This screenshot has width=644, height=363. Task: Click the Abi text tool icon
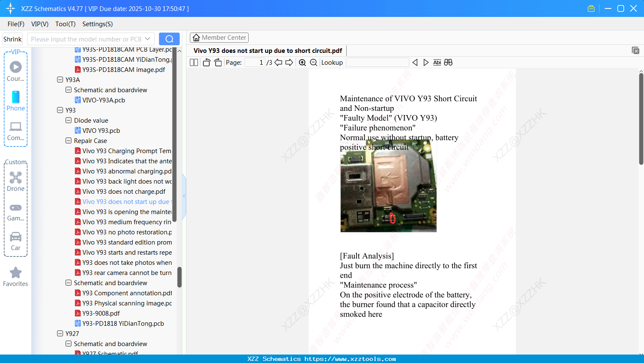pos(437,63)
